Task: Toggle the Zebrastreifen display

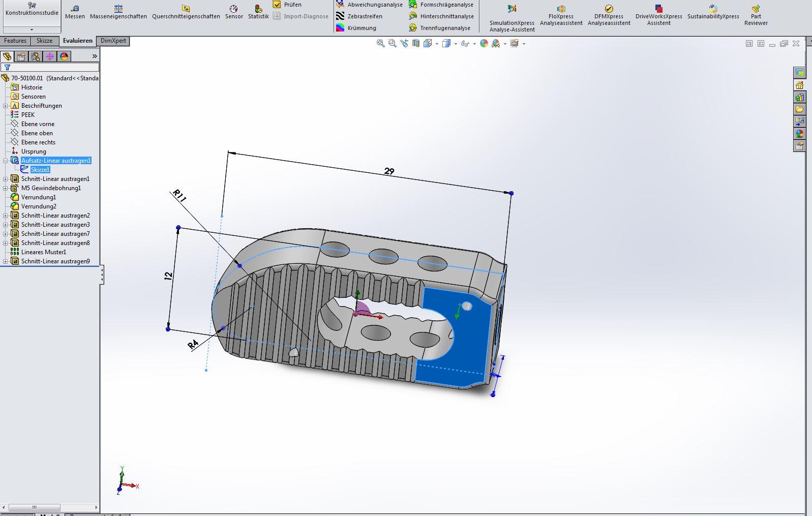Action: click(x=359, y=16)
